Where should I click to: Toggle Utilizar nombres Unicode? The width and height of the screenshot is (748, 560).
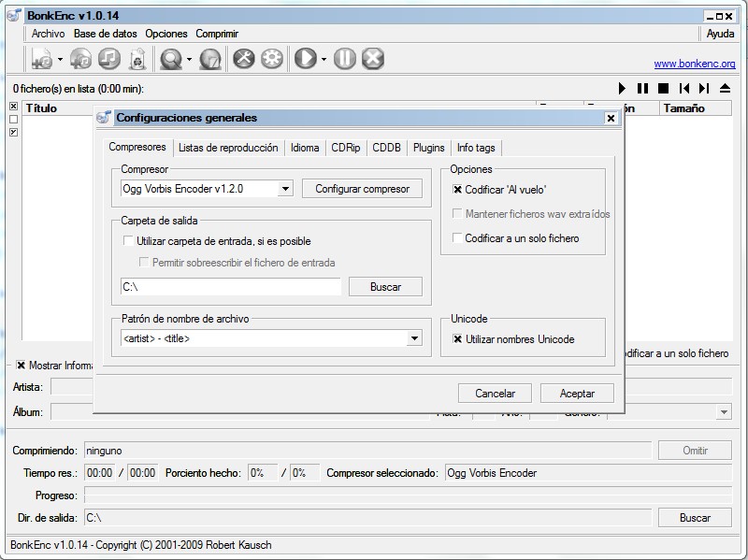[457, 339]
